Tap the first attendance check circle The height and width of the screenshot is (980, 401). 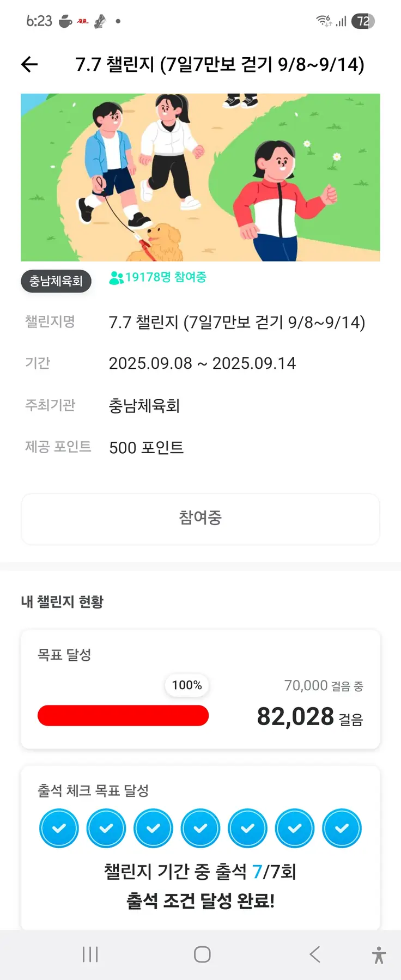(59, 829)
